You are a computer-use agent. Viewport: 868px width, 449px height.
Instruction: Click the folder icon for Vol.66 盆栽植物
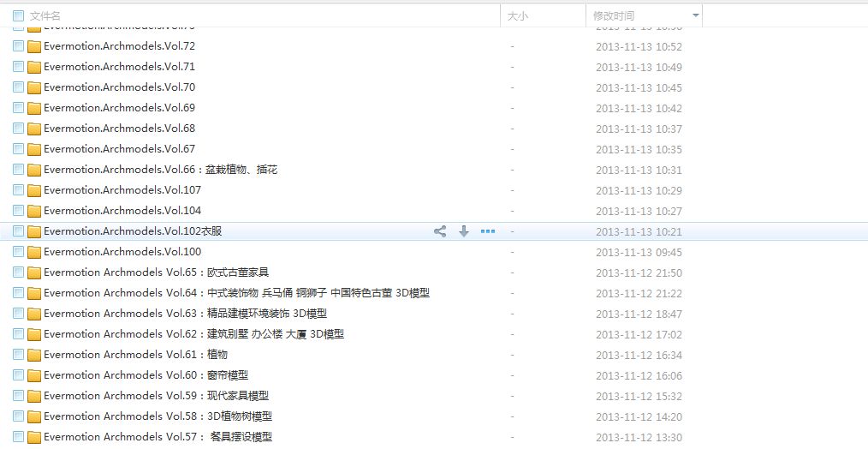pos(34,170)
